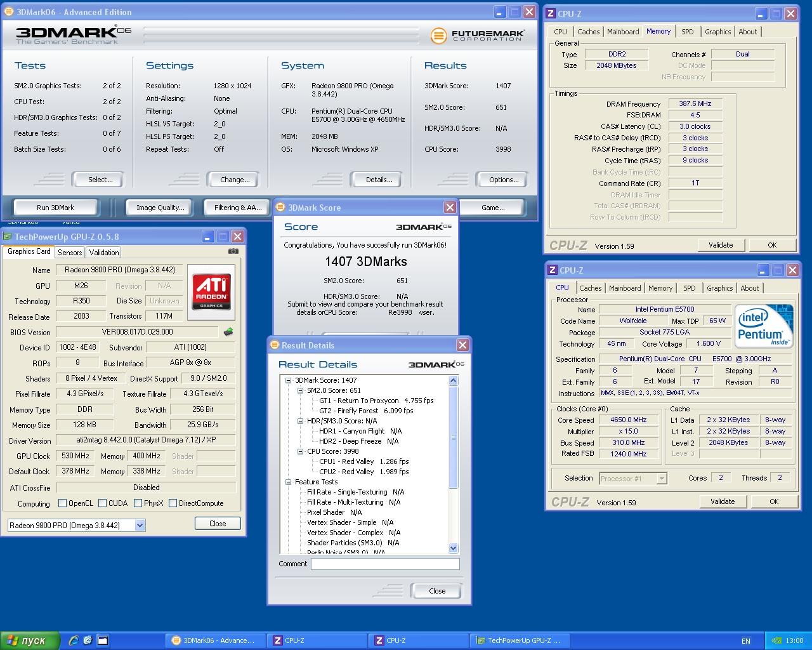Click the NVIDIA tray icon
Screen dimensions: 812x650
coord(775,641)
